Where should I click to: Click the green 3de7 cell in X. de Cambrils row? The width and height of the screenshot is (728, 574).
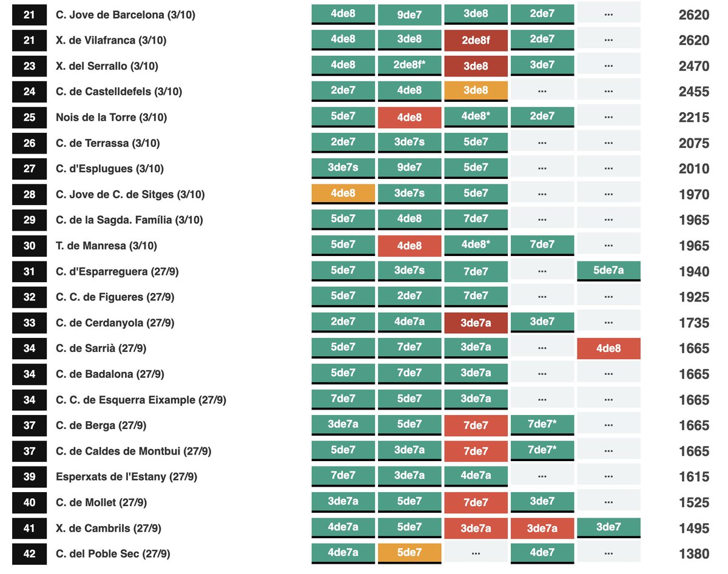[x=608, y=528]
